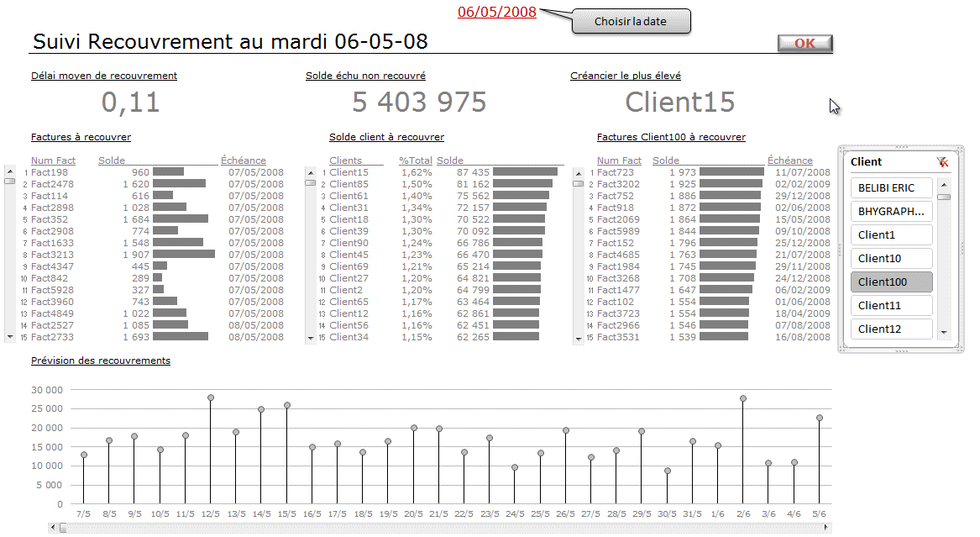Click the chart horizontal scrollbar thumb
This screenshot has height=537, width=980.
click(x=62, y=529)
